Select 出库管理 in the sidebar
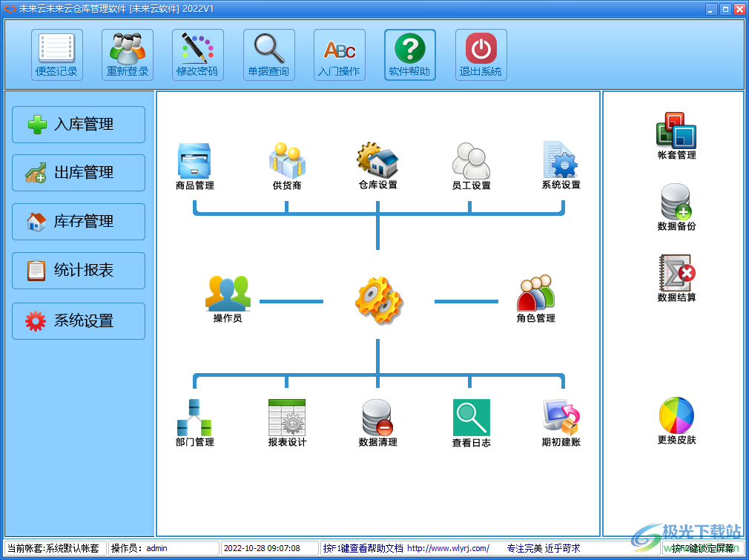Screen dimensions: 749x560 (x=79, y=173)
